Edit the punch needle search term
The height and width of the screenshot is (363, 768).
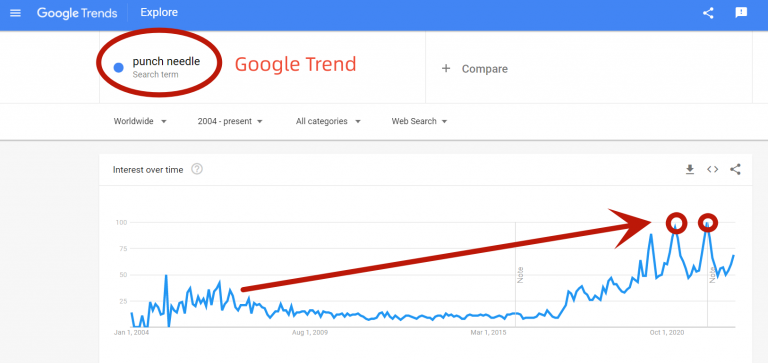[166, 62]
